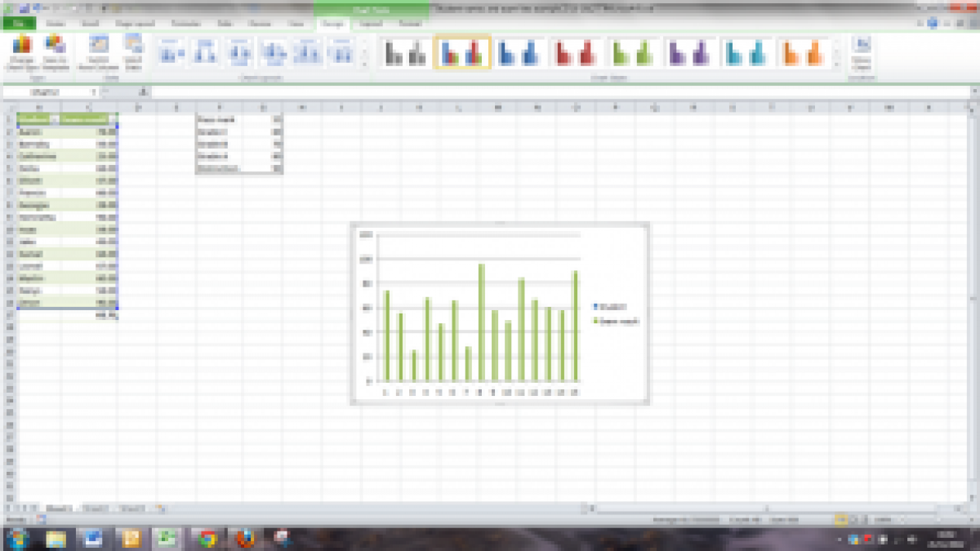Viewport: 980px width, 551px height.
Task: Click the Change Chart Type icon
Action: 22,52
